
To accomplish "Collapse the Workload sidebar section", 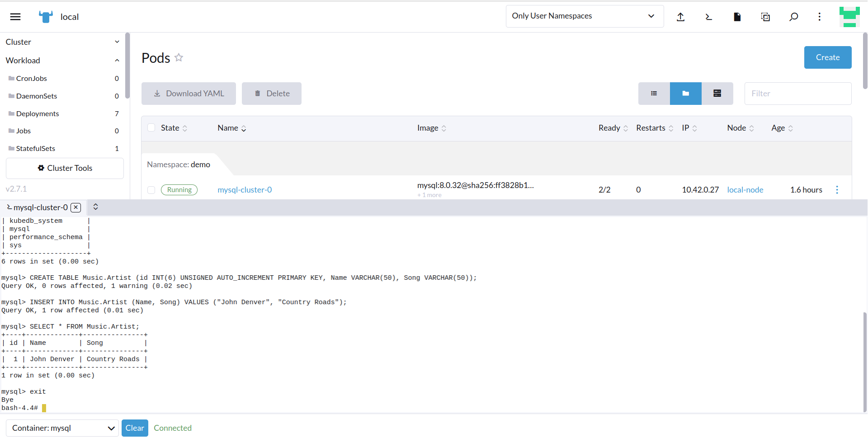I will 117,61.
